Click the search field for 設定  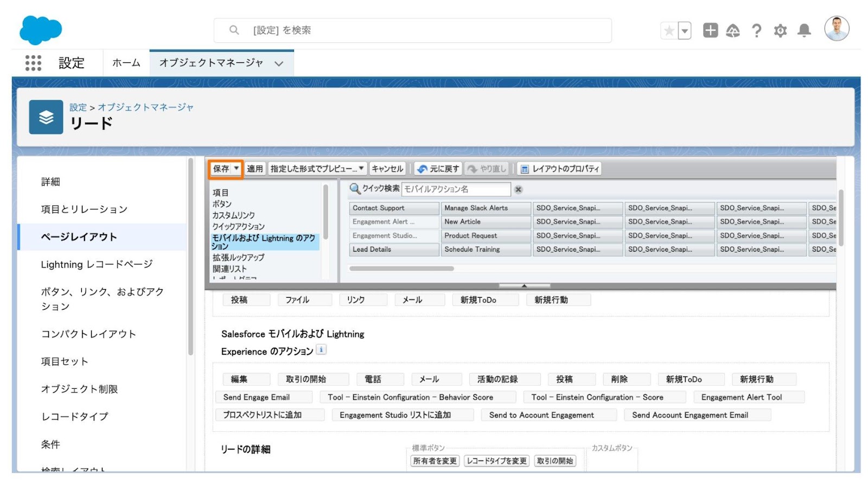click(x=412, y=30)
